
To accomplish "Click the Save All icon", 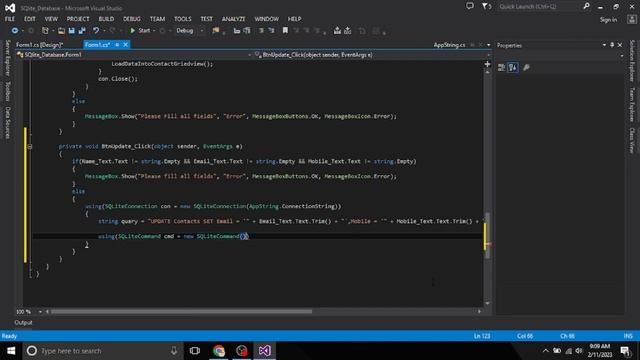I will [x=82, y=31].
